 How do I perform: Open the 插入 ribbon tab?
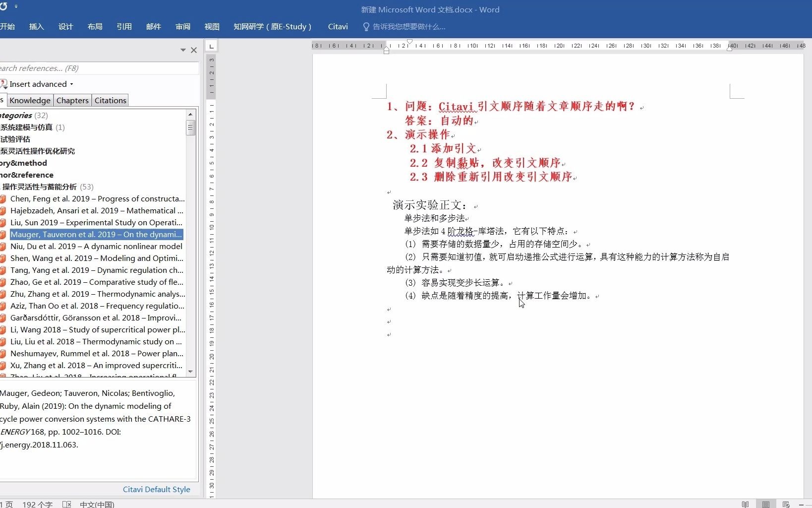tap(37, 27)
